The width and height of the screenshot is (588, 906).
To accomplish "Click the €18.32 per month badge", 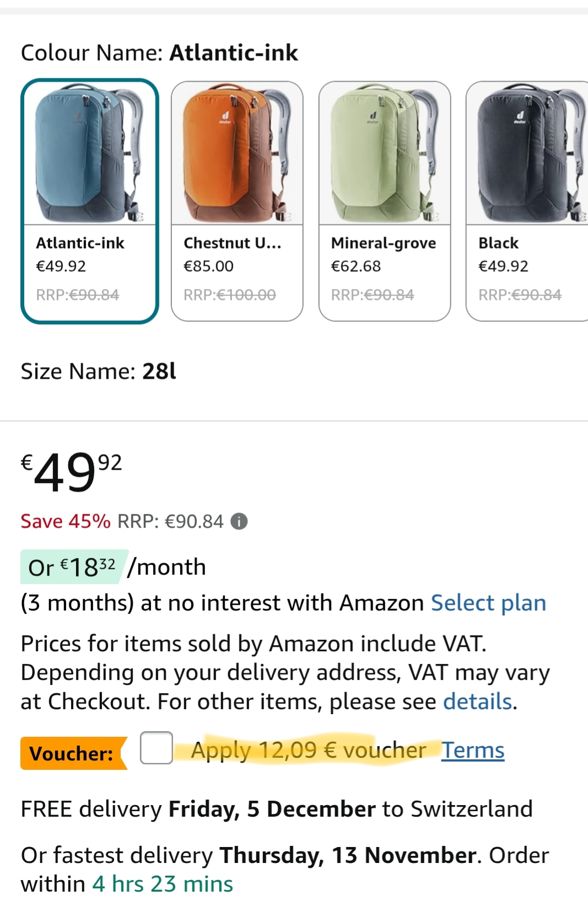I will [73, 567].
